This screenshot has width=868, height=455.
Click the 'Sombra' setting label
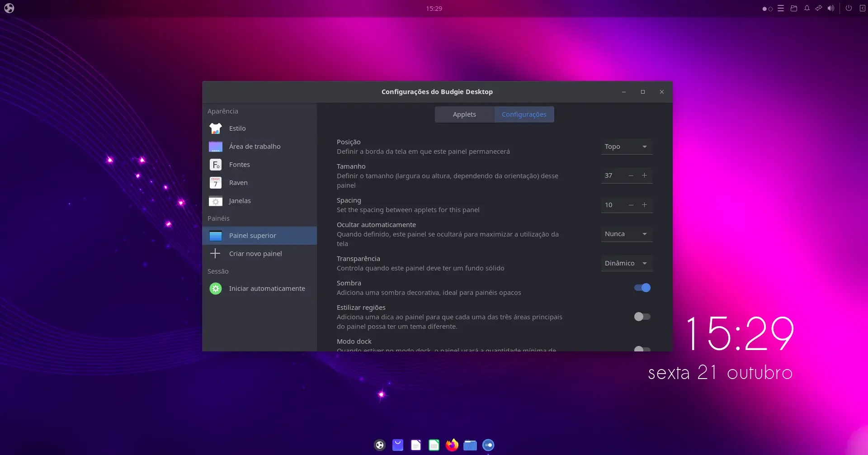tap(349, 283)
